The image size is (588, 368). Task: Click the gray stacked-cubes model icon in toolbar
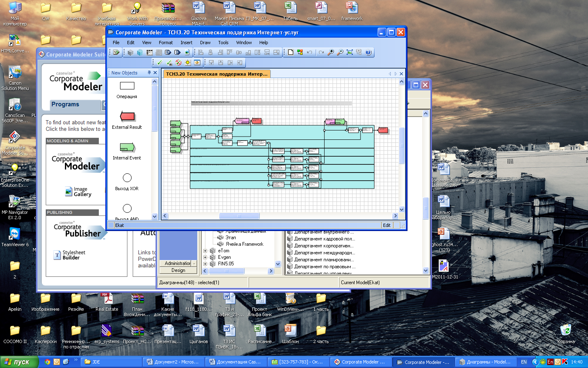[x=130, y=52]
